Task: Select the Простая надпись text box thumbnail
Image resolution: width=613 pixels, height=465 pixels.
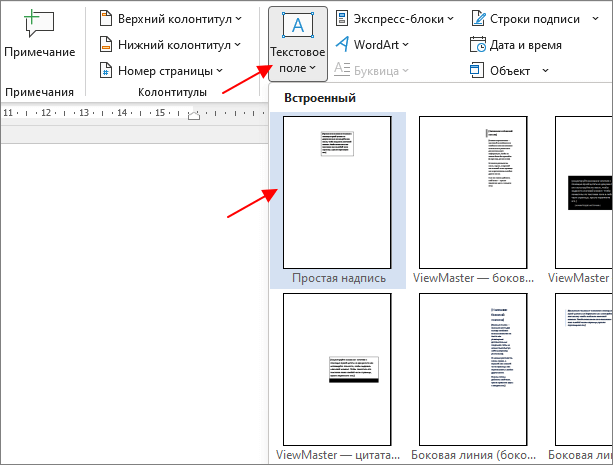Action: pyautogui.click(x=337, y=192)
